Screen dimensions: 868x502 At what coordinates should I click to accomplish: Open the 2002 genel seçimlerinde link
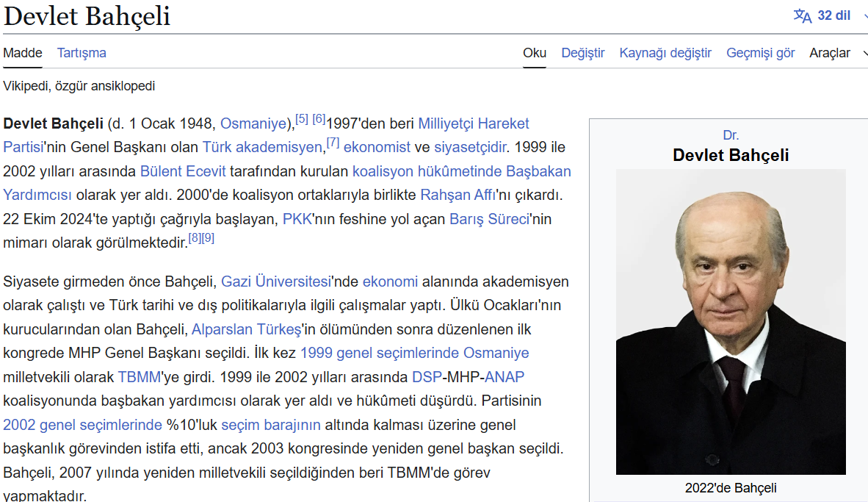pyautogui.click(x=82, y=425)
